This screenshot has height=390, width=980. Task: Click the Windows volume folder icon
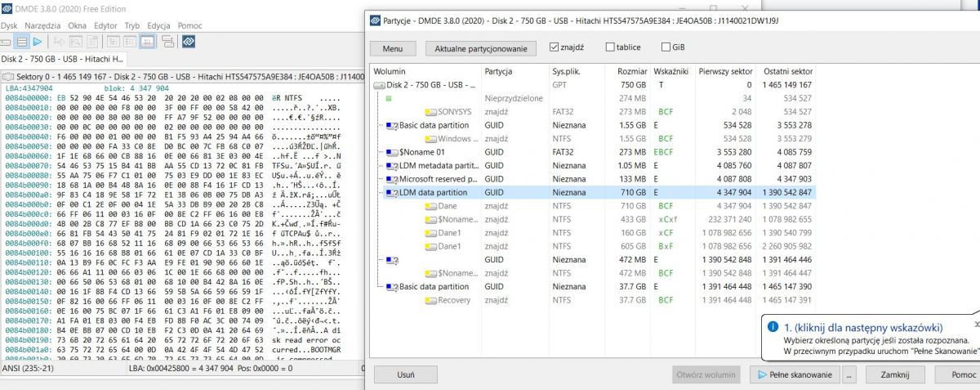[430, 139]
